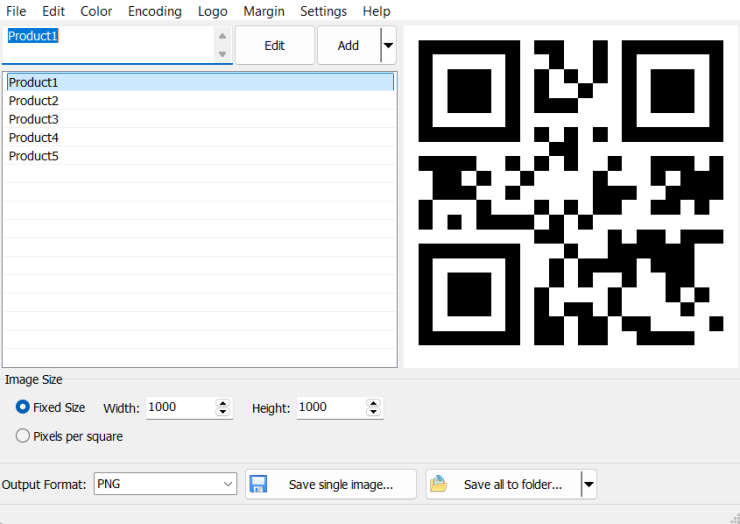Viewport: 740px width, 524px height.
Task: Open the Logo menu
Action: pos(212,11)
